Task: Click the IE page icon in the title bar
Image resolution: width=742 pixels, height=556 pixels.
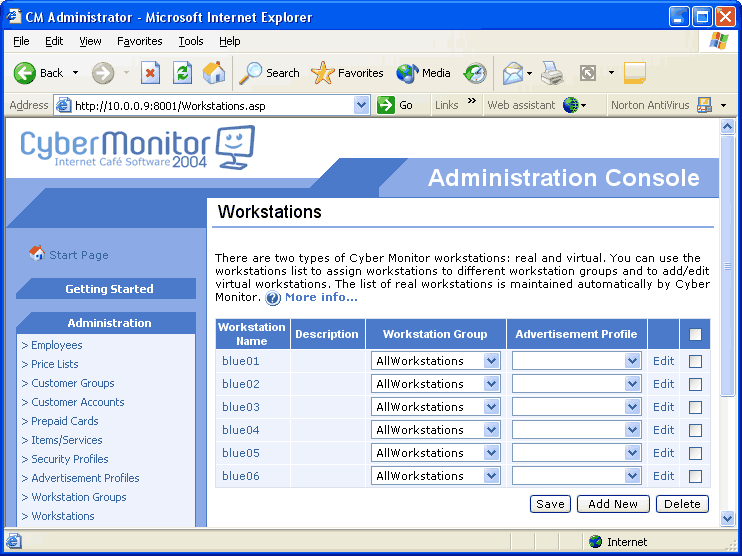Action: 13,17
